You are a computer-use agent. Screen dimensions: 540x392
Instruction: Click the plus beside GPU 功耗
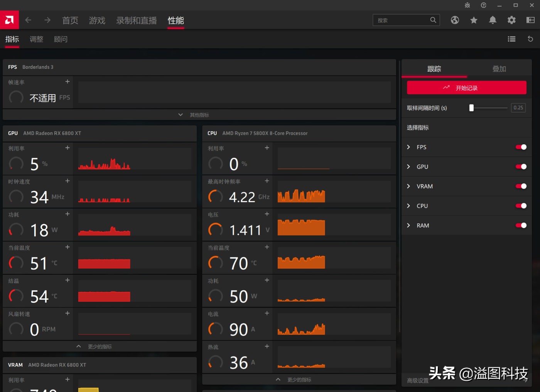coord(67,214)
